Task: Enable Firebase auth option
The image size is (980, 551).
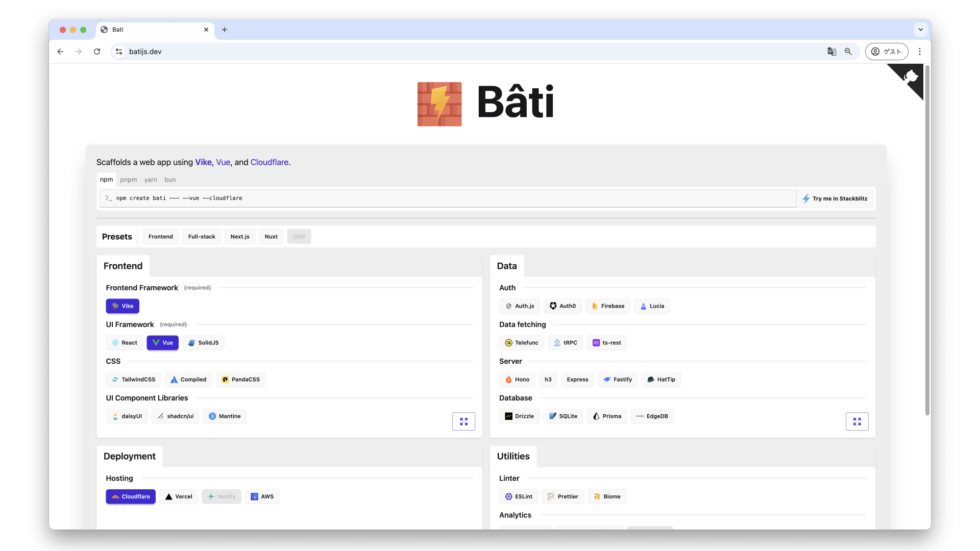Action: point(607,306)
